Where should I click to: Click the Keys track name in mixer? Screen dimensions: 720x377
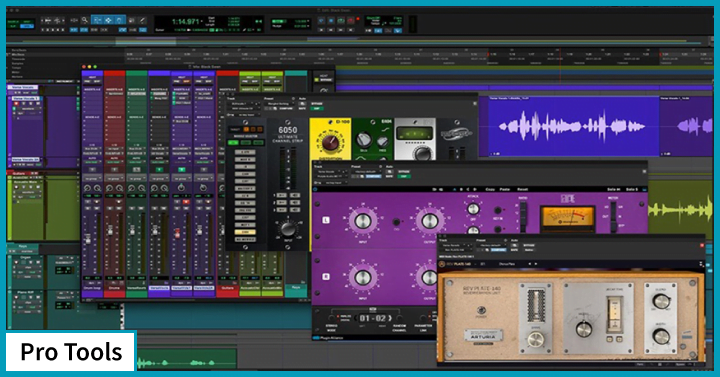[x=296, y=287]
